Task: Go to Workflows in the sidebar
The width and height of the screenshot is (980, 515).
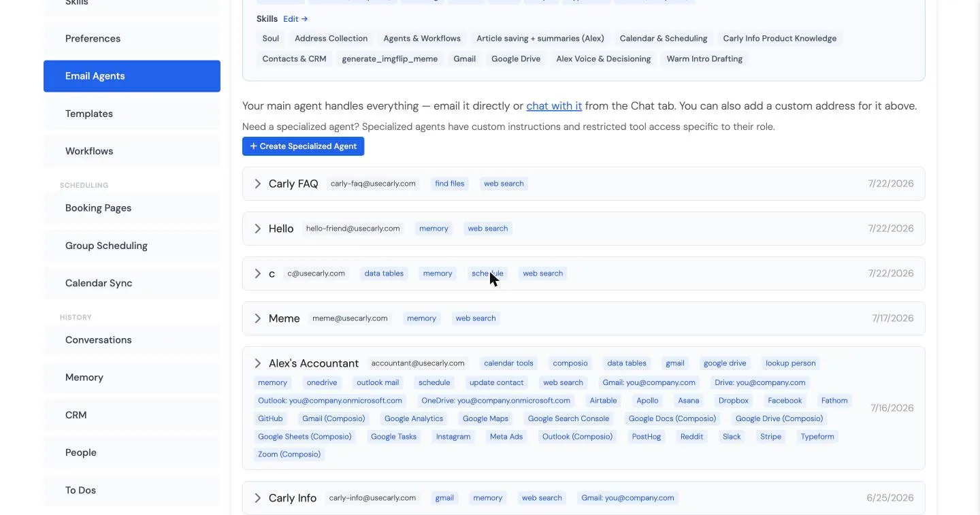Action: point(132,151)
